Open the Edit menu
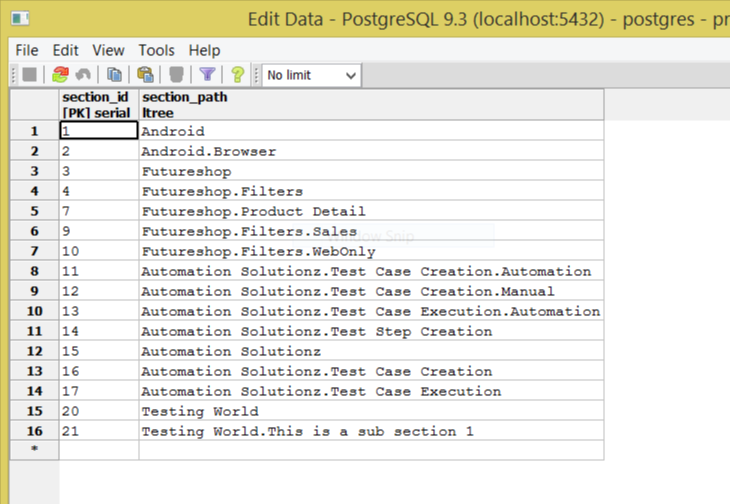730x504 pixels. tap(65, 50)
